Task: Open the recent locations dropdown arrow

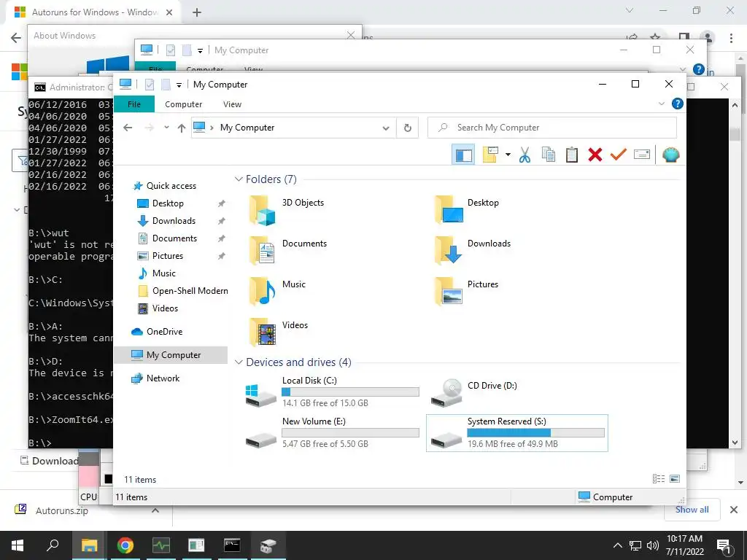Action: (166, 128)
